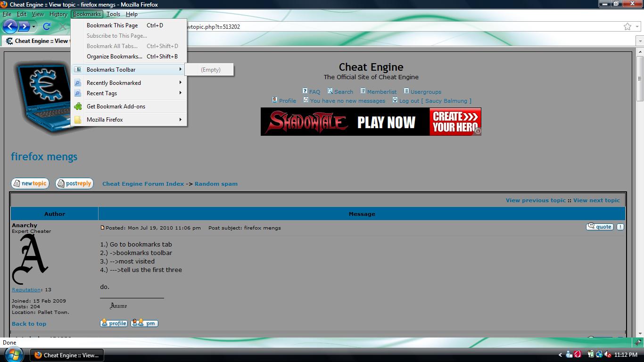The width and height of the screenshot is (644, 362).
Task: Click the Cheat Engine Firefox taskbar button
Action: pyautogui.click(x=66, y=355)
